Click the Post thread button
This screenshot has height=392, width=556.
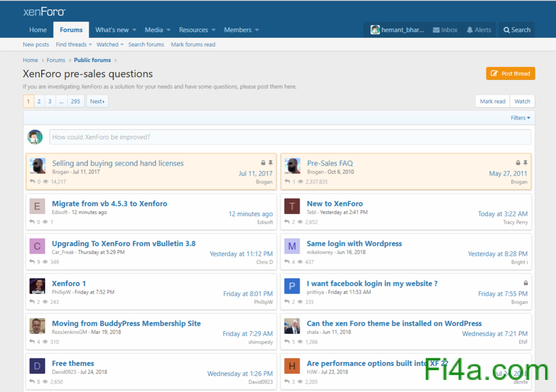510,73
